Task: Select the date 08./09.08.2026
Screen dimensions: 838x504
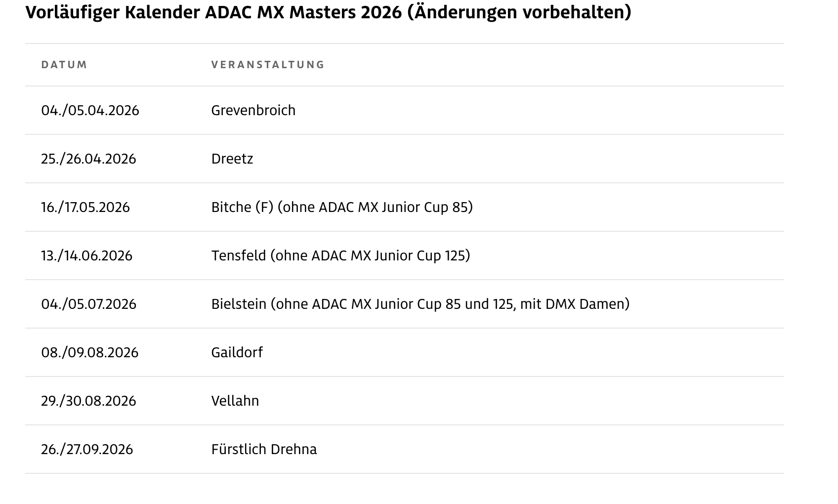Action: point(89,352)
